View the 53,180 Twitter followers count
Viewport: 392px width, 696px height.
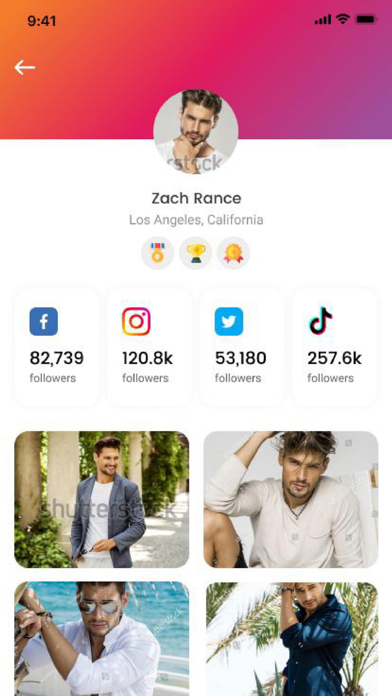241,358
